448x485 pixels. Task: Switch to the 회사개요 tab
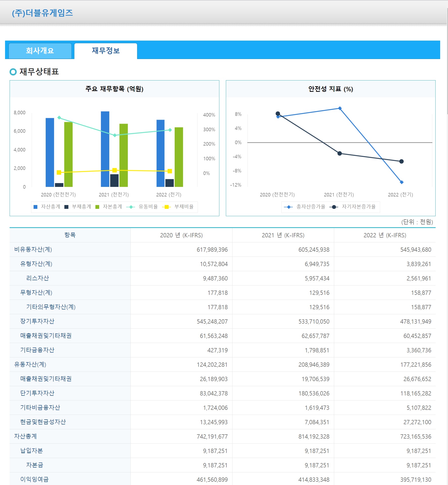point(40,50)
